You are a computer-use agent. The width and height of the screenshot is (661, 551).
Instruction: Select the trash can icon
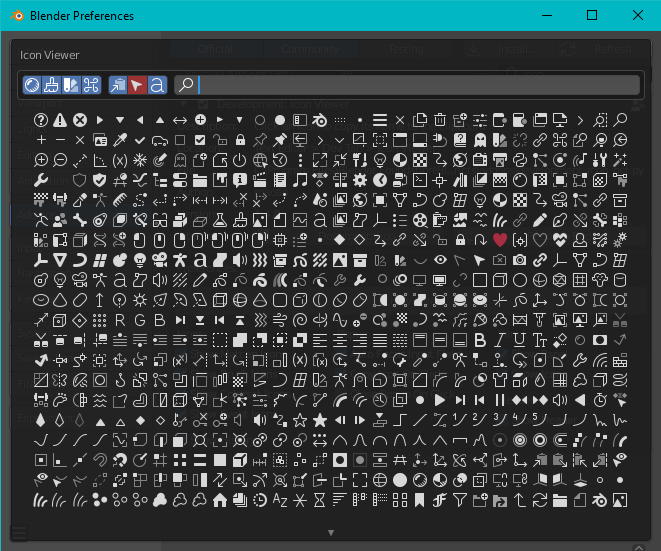[440, 120]
